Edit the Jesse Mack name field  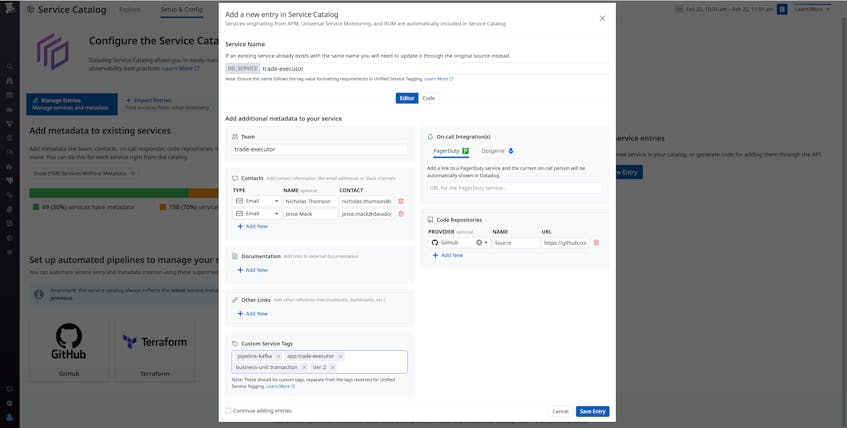(310, 213)
